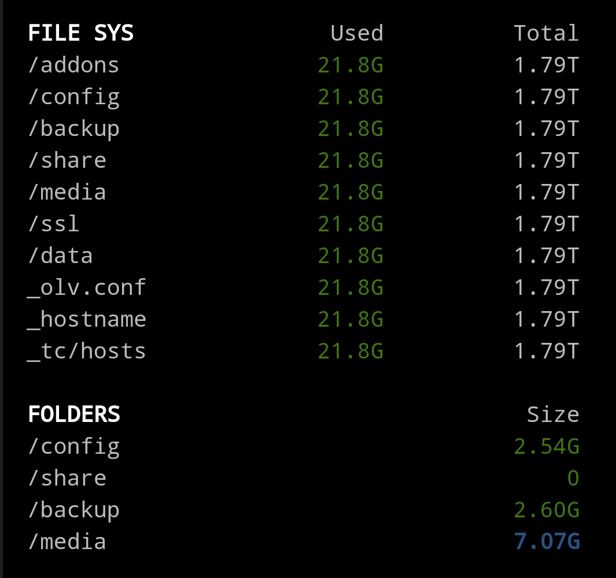This screenshot has width=616, height=578.
Task: Click the FILE SYS section header
Action: click(x=81, y=33)
